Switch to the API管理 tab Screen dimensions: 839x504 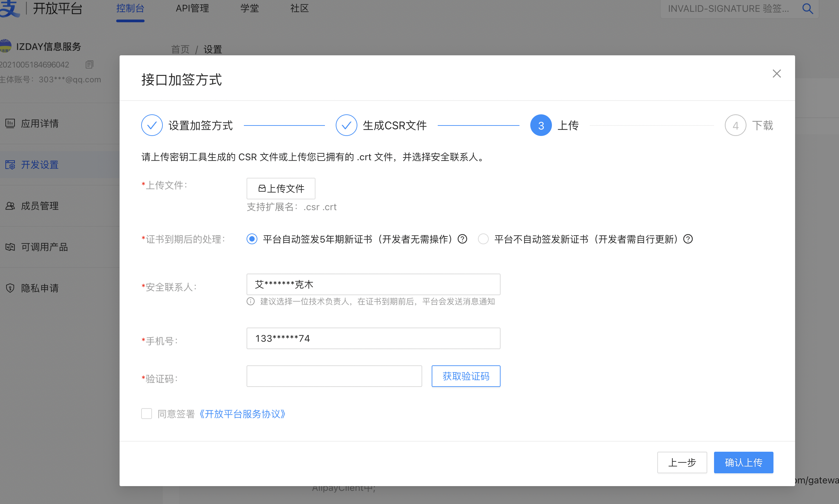[193, 8]
